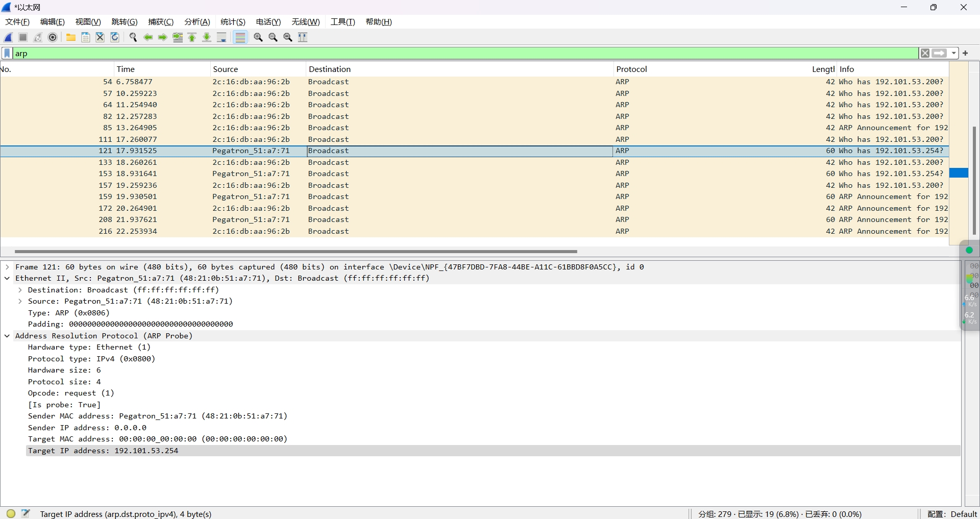Expand Source: Pegatron_51:a7:71 subtree
980x519 pixels.
tap(20, 301)
